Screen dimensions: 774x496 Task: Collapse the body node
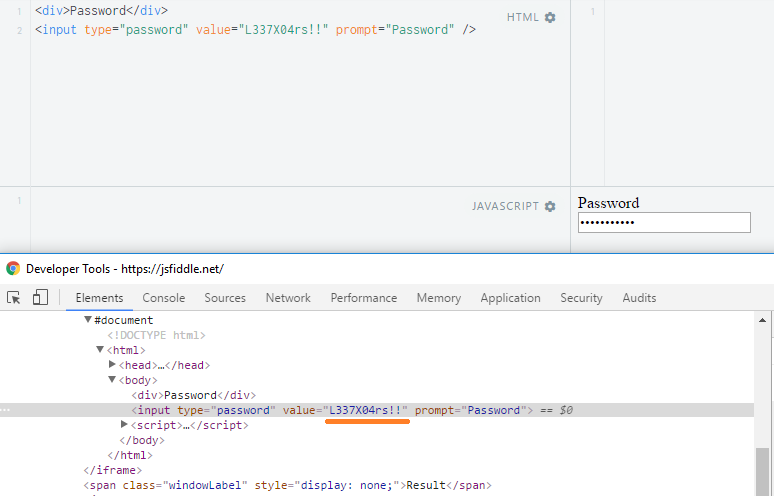(112, 380)
